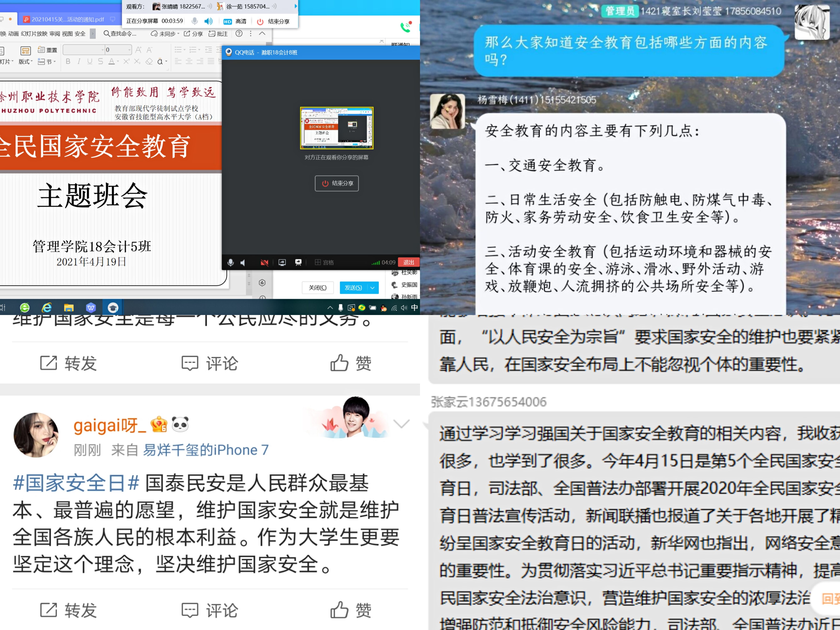The height and width of the screenshot is (630, 840).
Task: Click the WPS help question mark icon
Action: click(239, 34)
